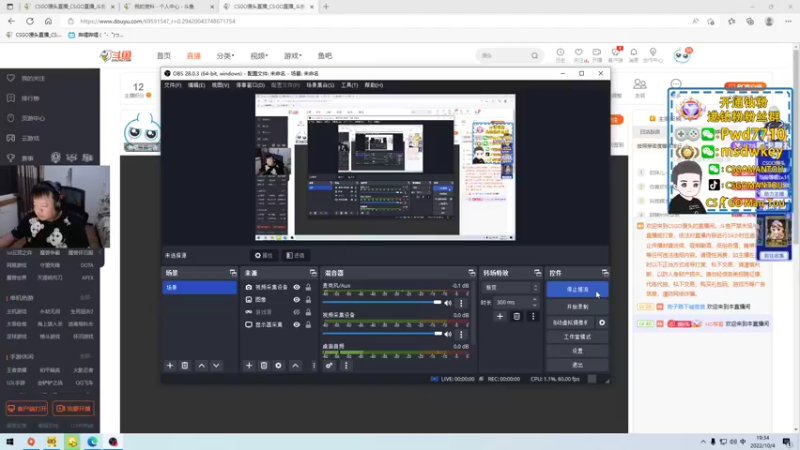Pop out the 场景 dock with its float icon
Image resolution: width=800 pixels, height=450 pixels.
click(x=233, y=273)
